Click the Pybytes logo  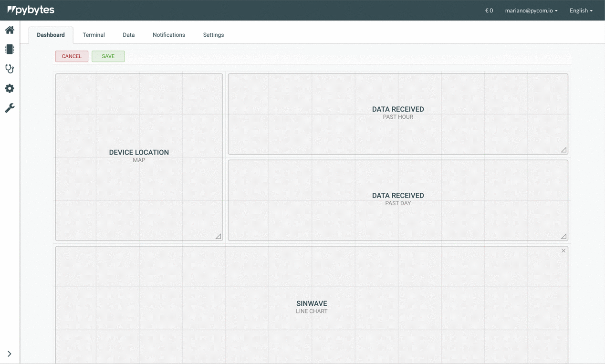click(x=31, y=10)
